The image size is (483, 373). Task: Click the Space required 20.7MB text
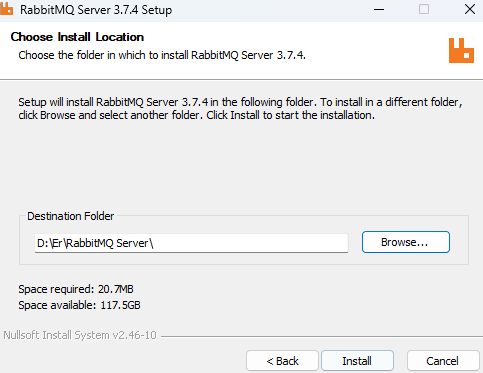(x=76, y=289)
